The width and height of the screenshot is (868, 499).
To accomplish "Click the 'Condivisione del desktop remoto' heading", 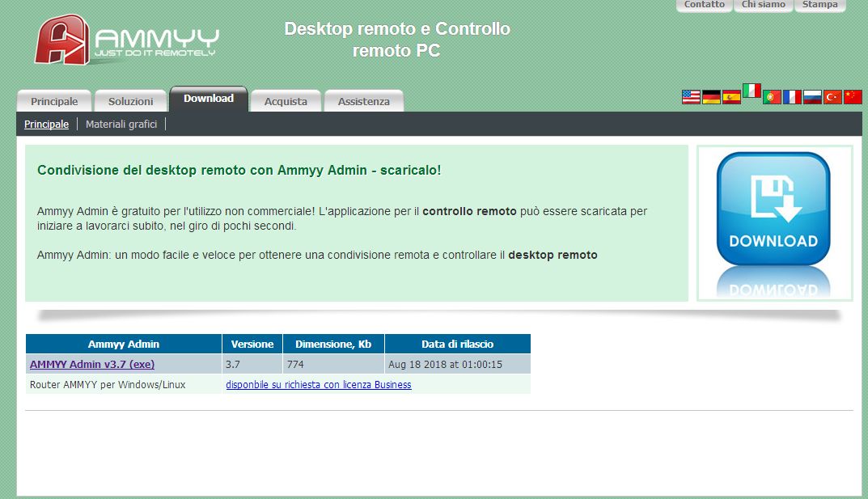I will pyautogui.click(x=239, y=170).
